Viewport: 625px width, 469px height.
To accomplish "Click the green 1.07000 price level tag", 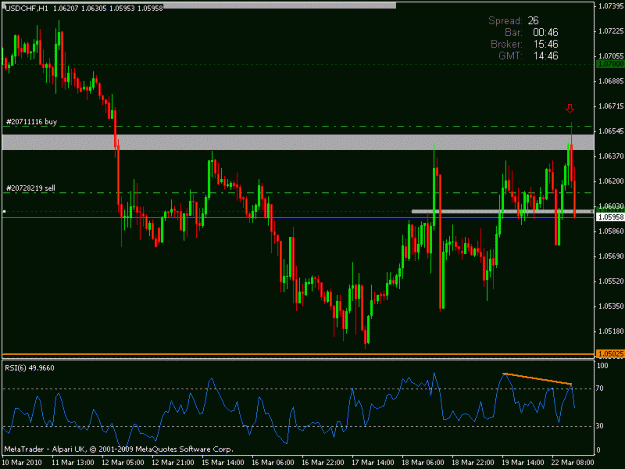I will [610, 64].
